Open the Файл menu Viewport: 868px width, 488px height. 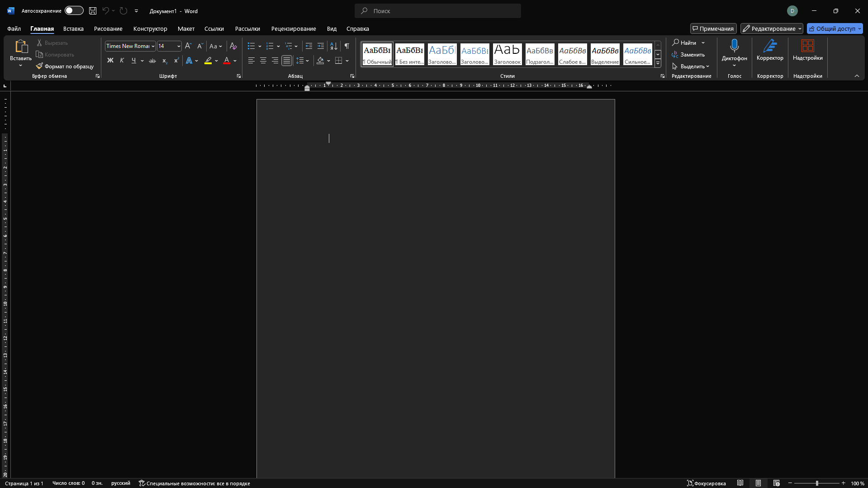[14, 28]
